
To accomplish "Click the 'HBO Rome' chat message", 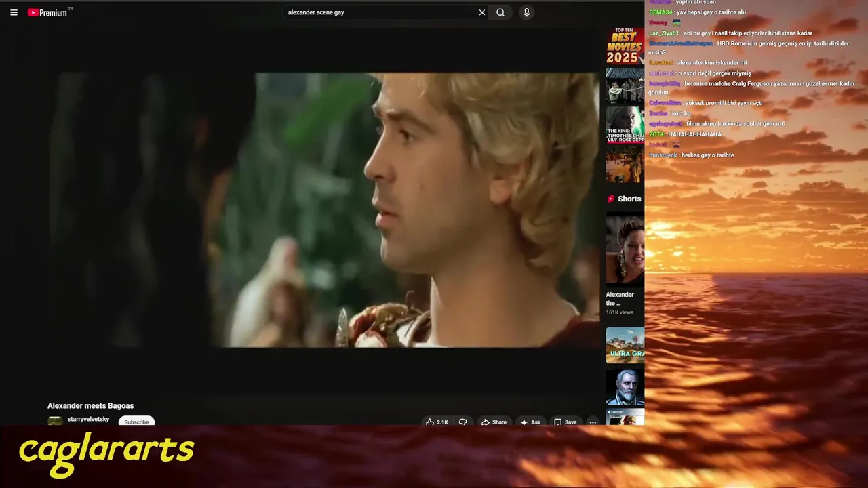I will click(x=749, y=47).
